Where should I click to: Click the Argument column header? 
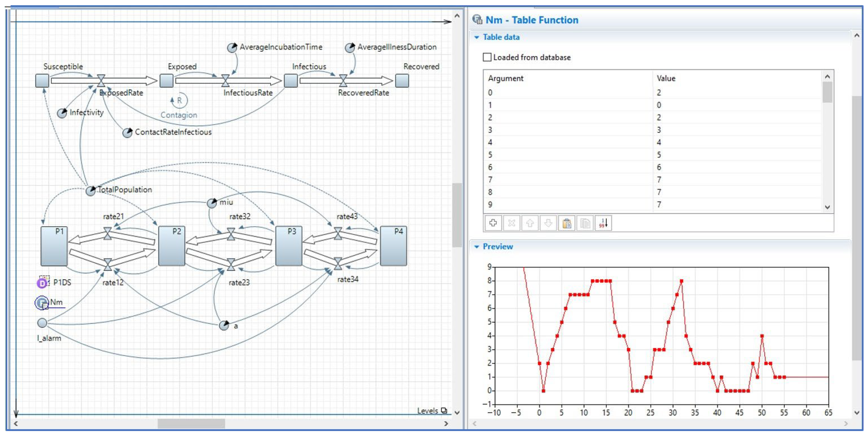[x=505, y=78]
